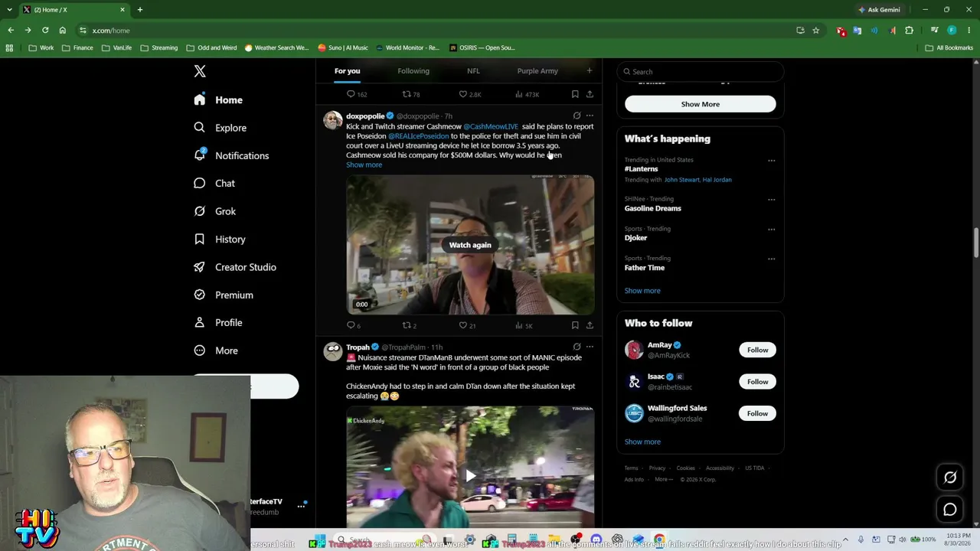Viewport: 980px width, 551px height.
Task: Go back in the browser
Action: [x=11, y=31]
